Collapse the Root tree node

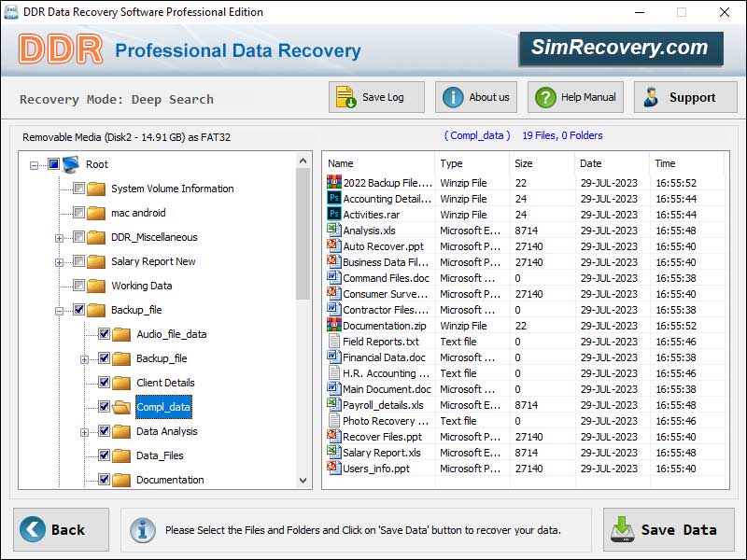coord(34,166)
